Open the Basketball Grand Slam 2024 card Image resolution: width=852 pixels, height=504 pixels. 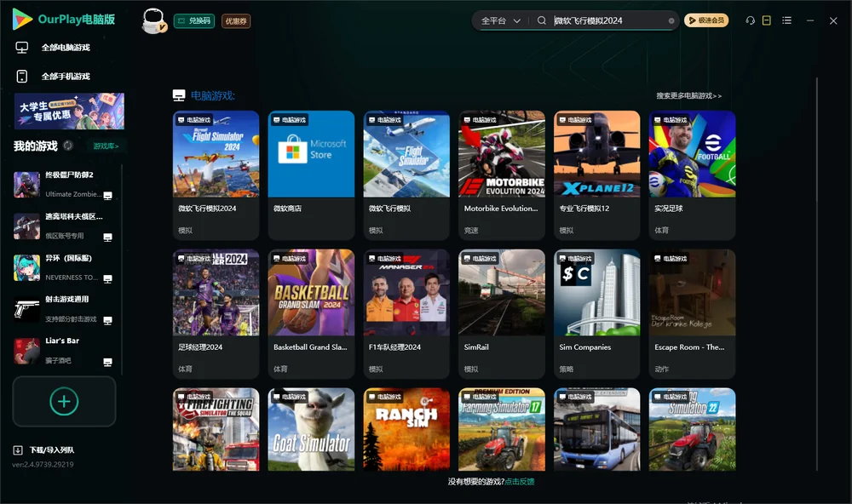pyautogui.click(x=311, y=314)
